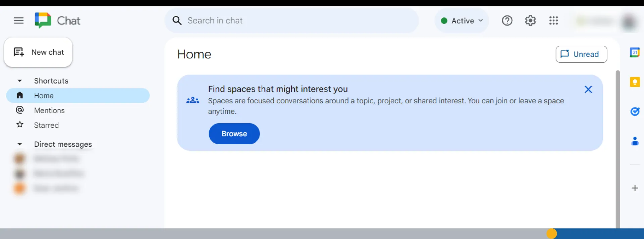Open Google Keep side panel icon
644x239 pixels.
pos(635,82)
